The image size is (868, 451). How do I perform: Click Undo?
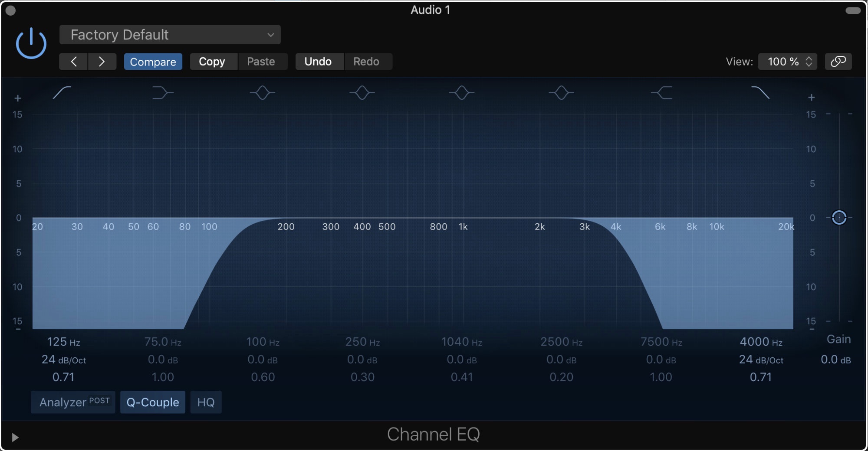click(318, 62)
